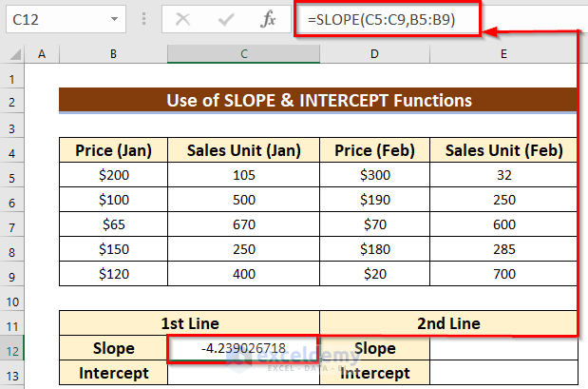
Task: Select column B header
Action: pos(113,56)
